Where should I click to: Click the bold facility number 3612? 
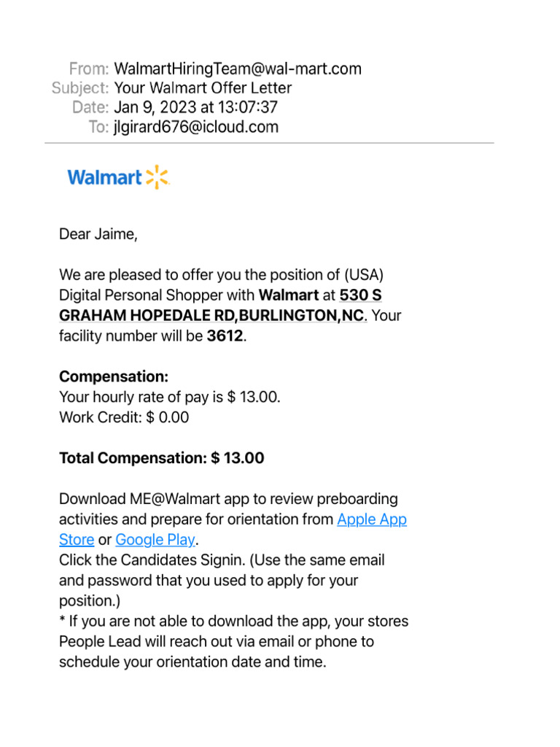pyautogui.click(x=225, y=336)
